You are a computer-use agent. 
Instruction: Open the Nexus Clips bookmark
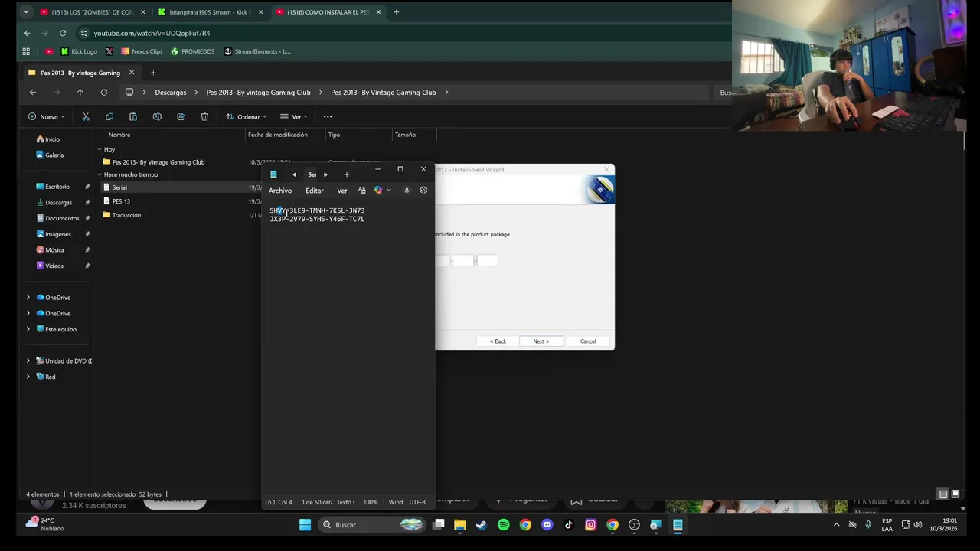(142, 51)
